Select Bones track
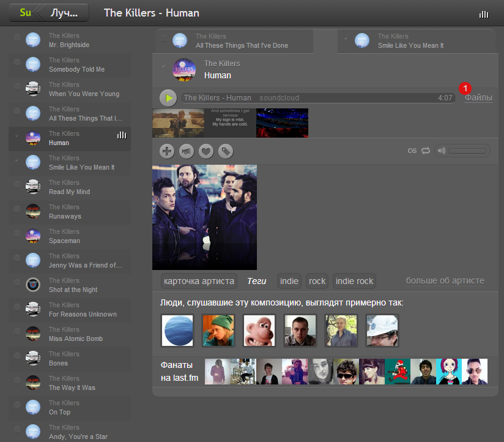The image size is (504, 442). tap(70, 358)
